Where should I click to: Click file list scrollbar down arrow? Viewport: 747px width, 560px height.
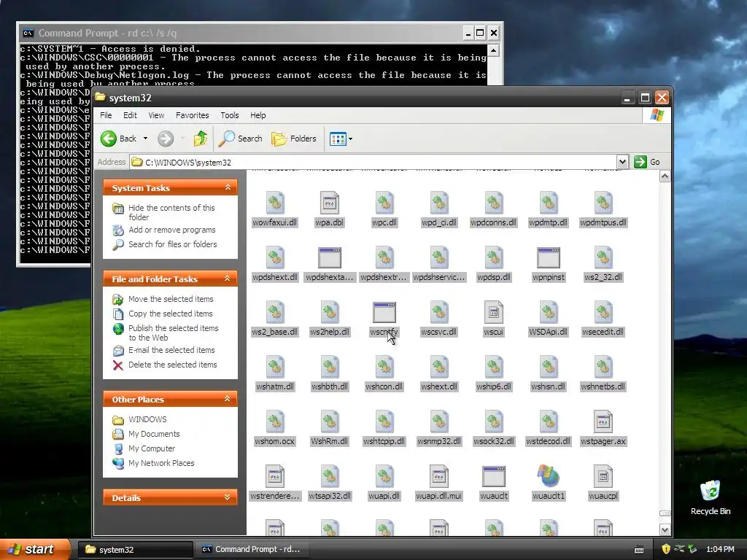click(x=665, y=529)
